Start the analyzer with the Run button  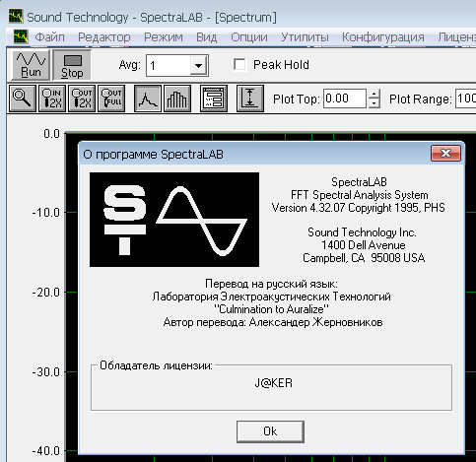(31, 65)
